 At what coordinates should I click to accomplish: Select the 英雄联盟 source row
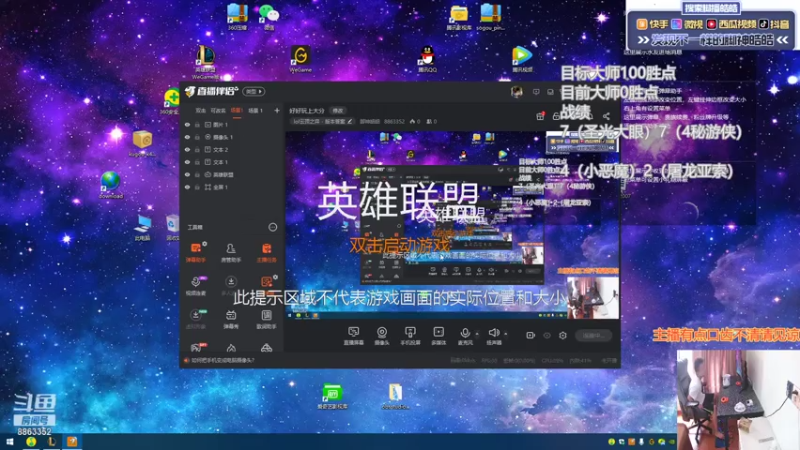point(232,174)
